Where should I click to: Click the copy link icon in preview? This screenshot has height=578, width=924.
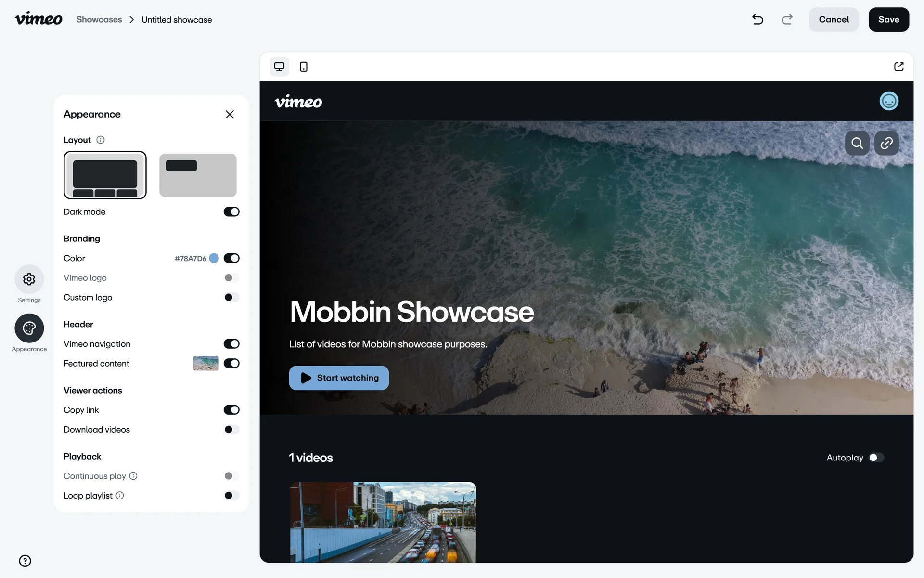pos(886,143)
